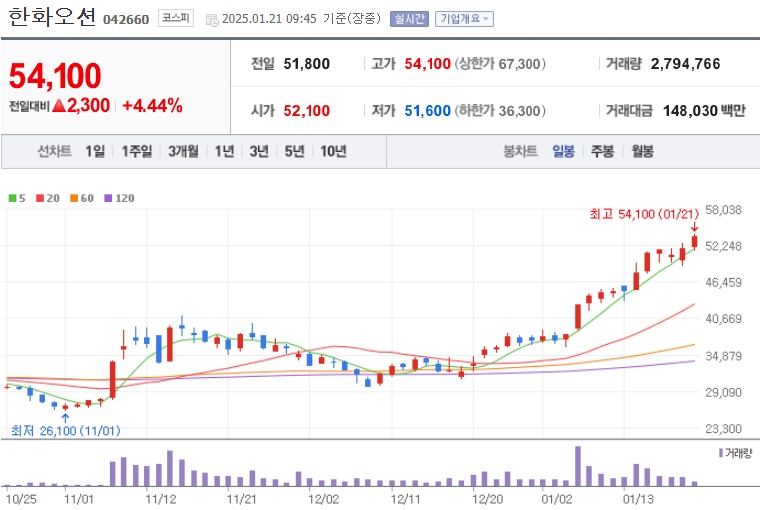Screen dimensions: 760x510
Task: Click the 40,669 price axis label
Action: pos(723,319)
